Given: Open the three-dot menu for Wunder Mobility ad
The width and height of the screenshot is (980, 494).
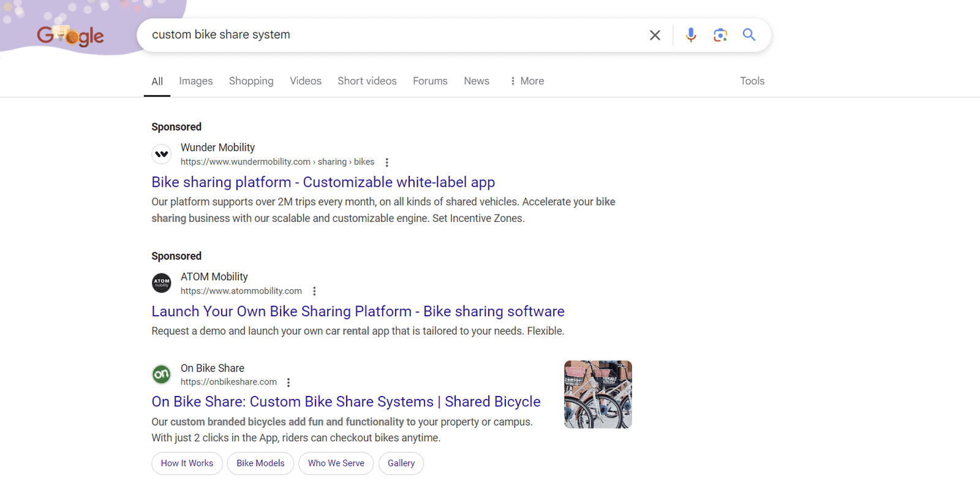Looking at the screenshot, I should (x=386, y=162).
